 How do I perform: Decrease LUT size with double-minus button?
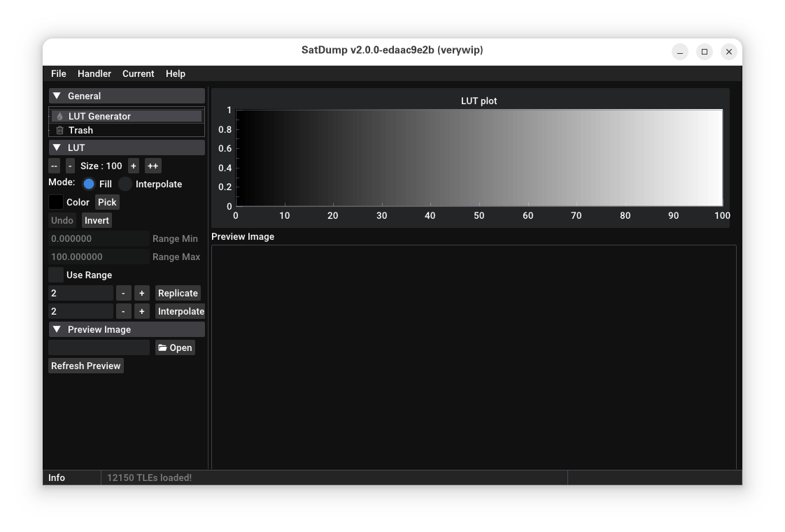click(x=55, y=166)
